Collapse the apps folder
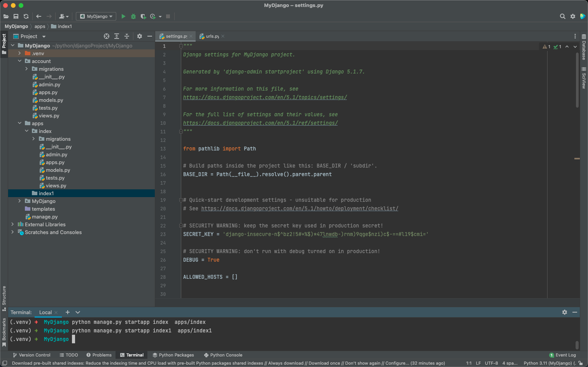Image resolution: width=588 pixels, height=367 pixels. tap(19, 123)
